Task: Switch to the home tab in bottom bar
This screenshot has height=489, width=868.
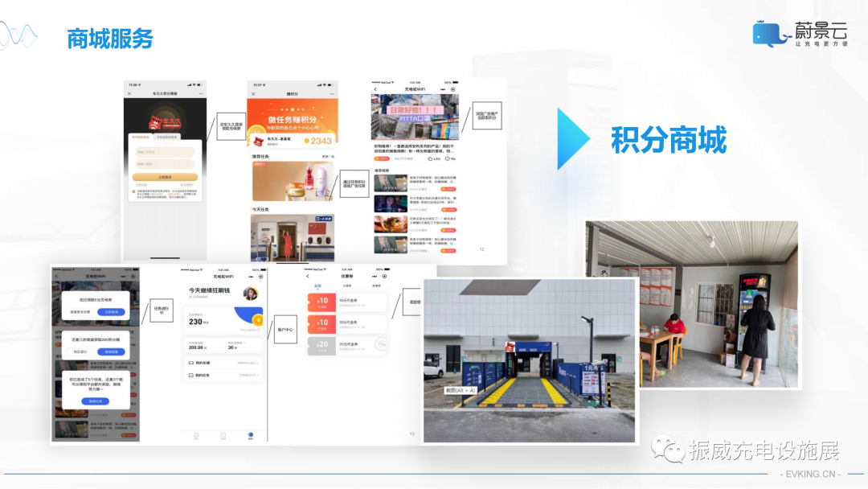Action: [196, 436]
